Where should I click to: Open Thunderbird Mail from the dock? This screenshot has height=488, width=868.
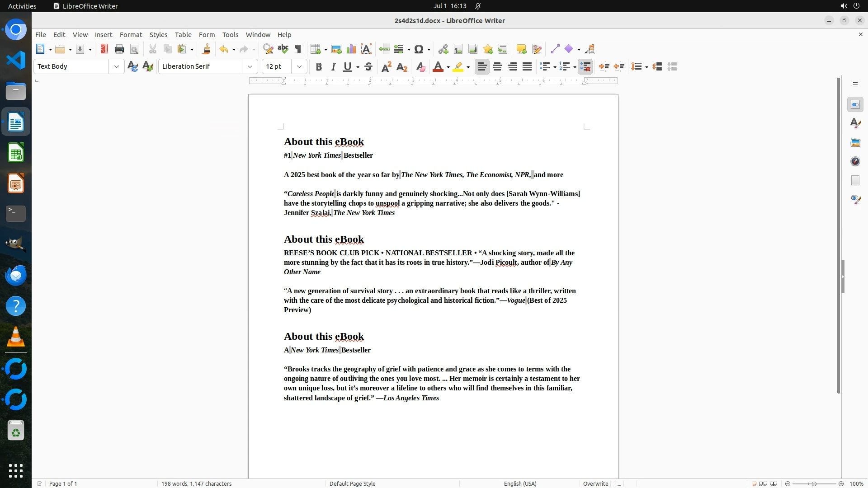[x=16, y=275]
